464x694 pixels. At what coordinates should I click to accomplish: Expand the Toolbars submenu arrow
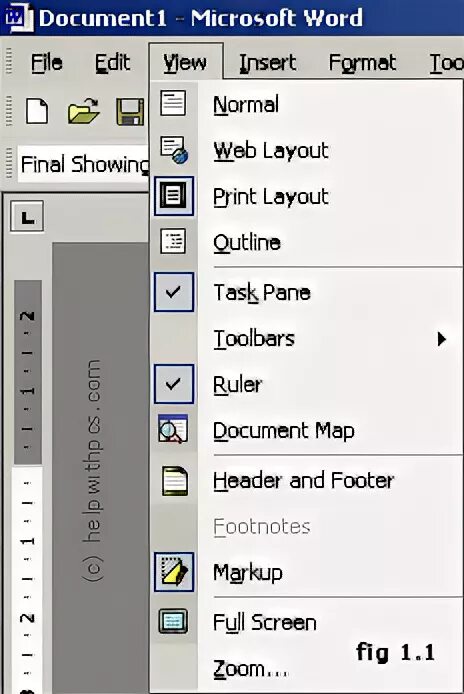[441, 339]
